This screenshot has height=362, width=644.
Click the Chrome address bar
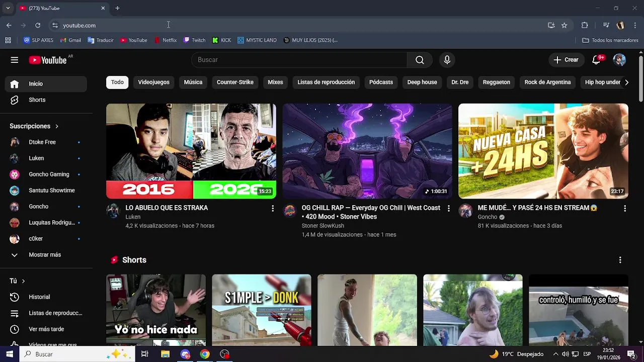pos(302,25)
